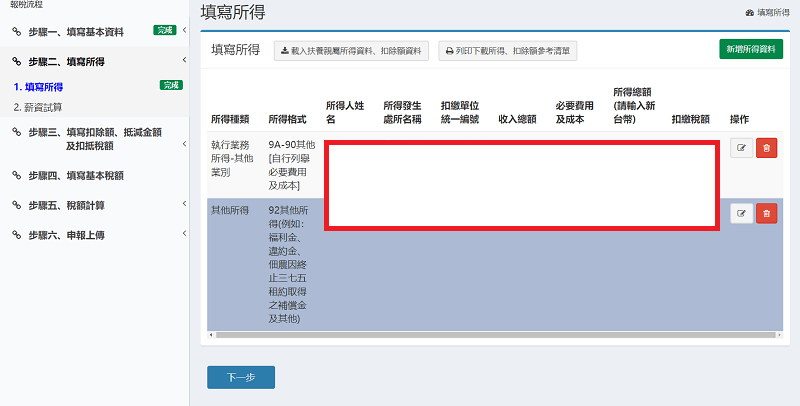Click the 報稅流程 sidebar heading
800x406 pixels.
coord(27,4)
